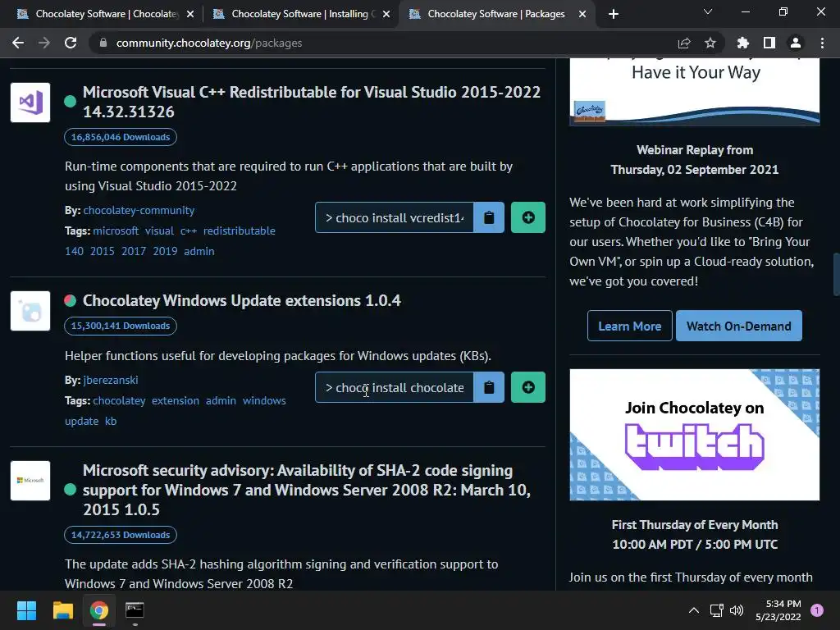Screen dimensions: 840x630
Task: Open Chrome side panel icon
Action: [769, 43]
